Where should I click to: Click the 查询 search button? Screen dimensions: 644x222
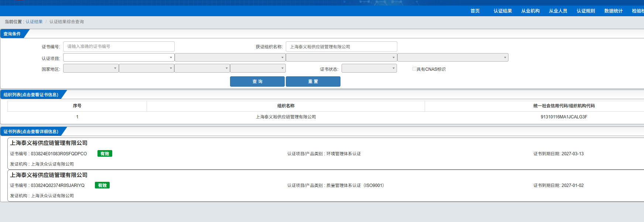[257, 81]
